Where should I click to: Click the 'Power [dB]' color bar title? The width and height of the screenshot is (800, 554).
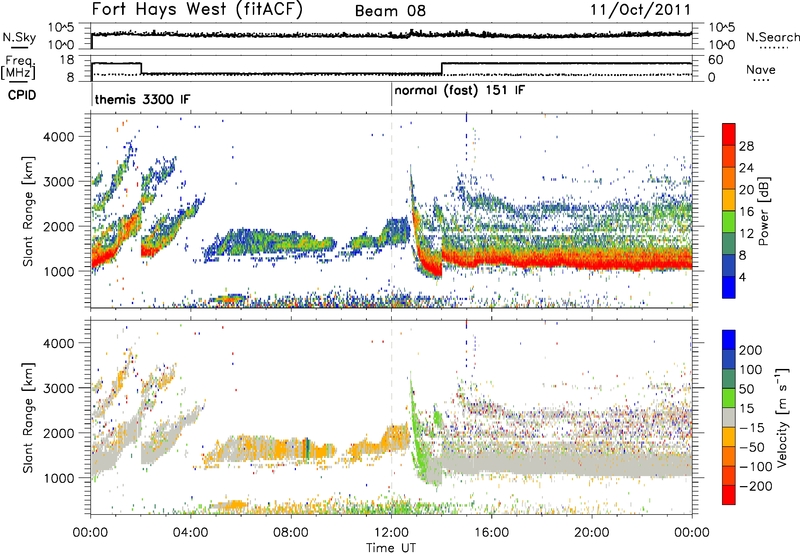coord(764,211)
